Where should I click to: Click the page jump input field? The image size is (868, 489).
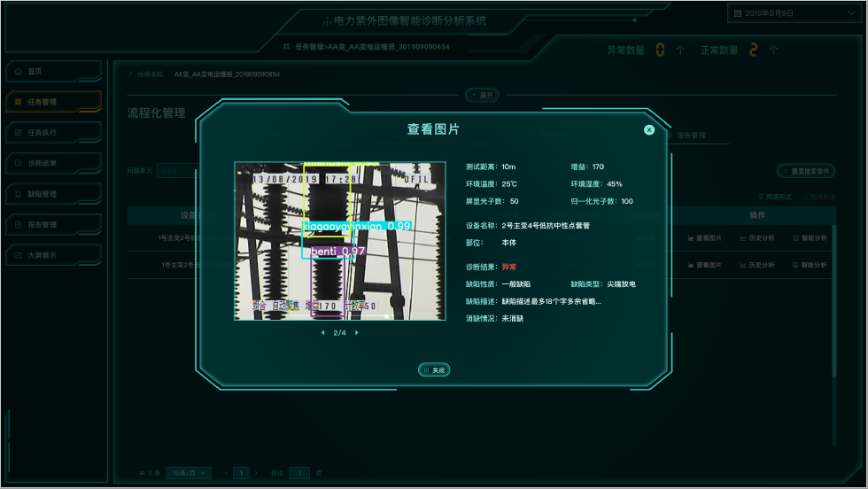299,473
